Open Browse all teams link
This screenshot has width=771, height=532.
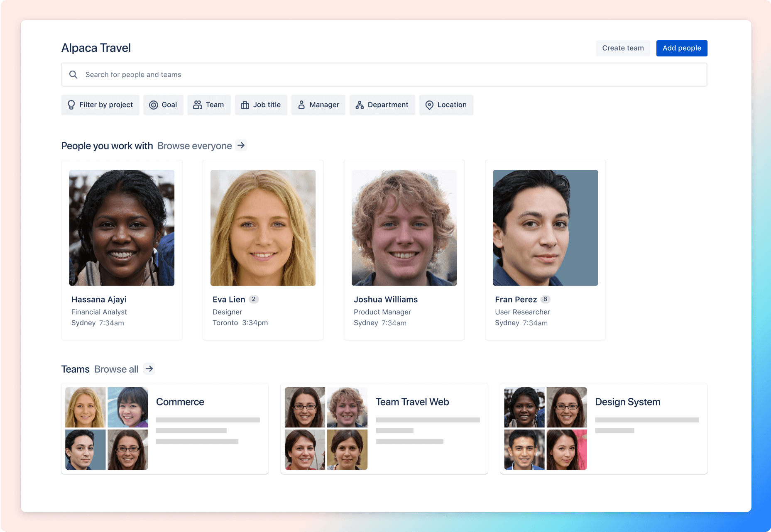click(x=116, y=369)
